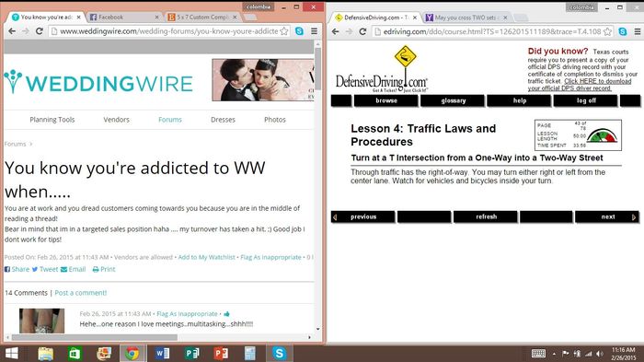Reload the WeddingWire page

click(40, 31)
